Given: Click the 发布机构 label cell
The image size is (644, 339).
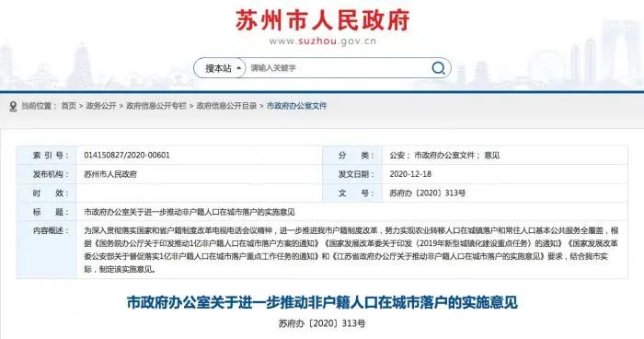Looking at the screenshot, I should [46, 174].
